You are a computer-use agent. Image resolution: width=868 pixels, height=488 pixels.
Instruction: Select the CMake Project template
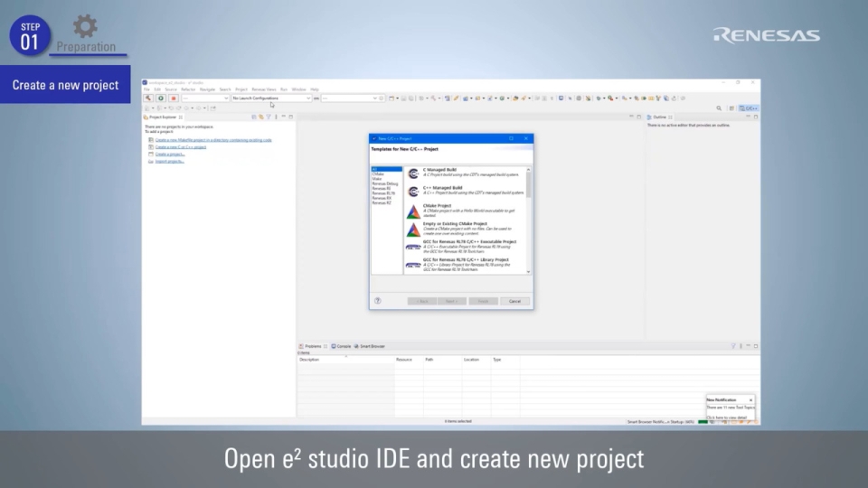tap(465, 211)
